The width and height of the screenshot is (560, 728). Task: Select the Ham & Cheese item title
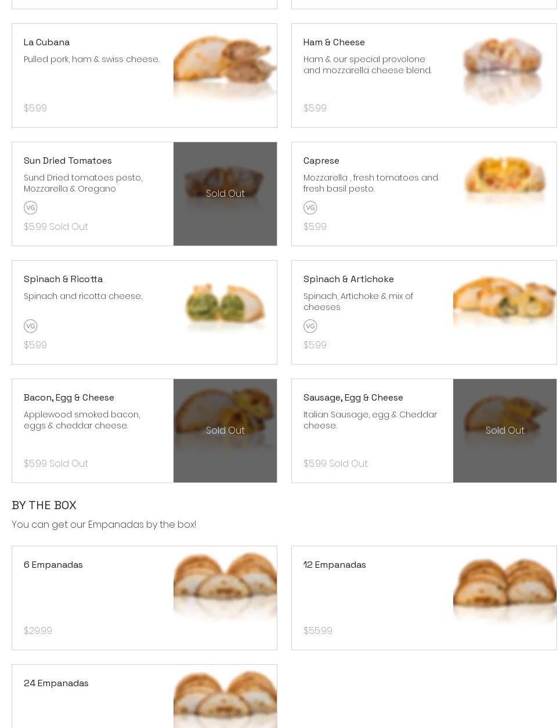click(334, 42)
